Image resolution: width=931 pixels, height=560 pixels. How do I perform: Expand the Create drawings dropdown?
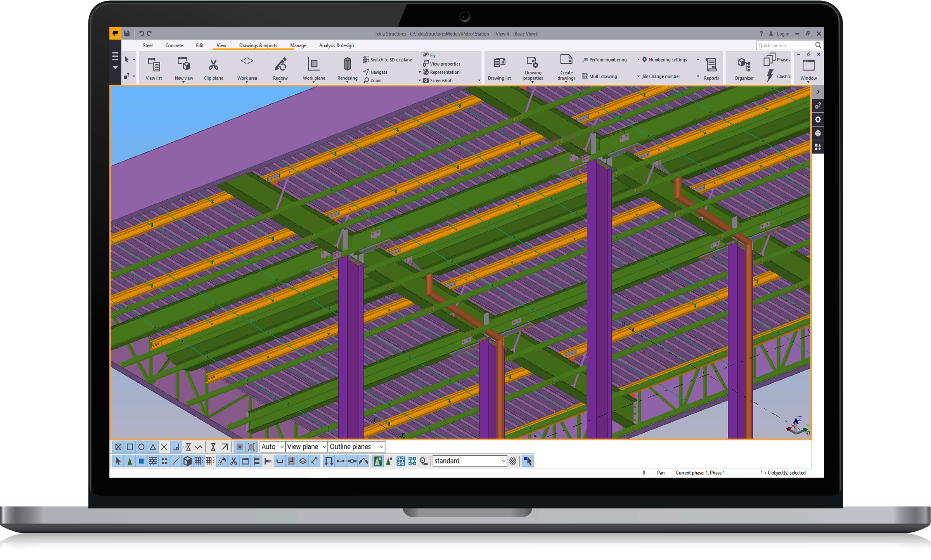tap(566, 83)
